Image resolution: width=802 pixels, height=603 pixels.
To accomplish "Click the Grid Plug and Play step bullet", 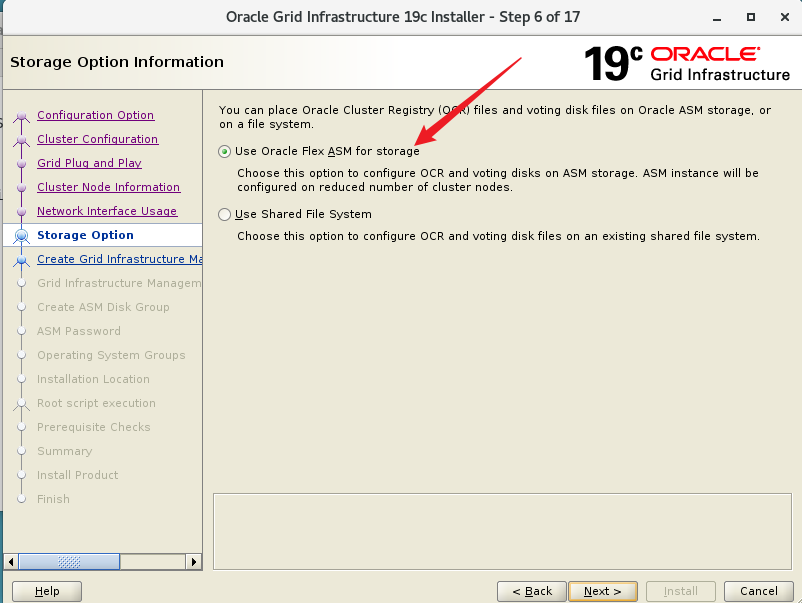I will [x=21, y=164].
